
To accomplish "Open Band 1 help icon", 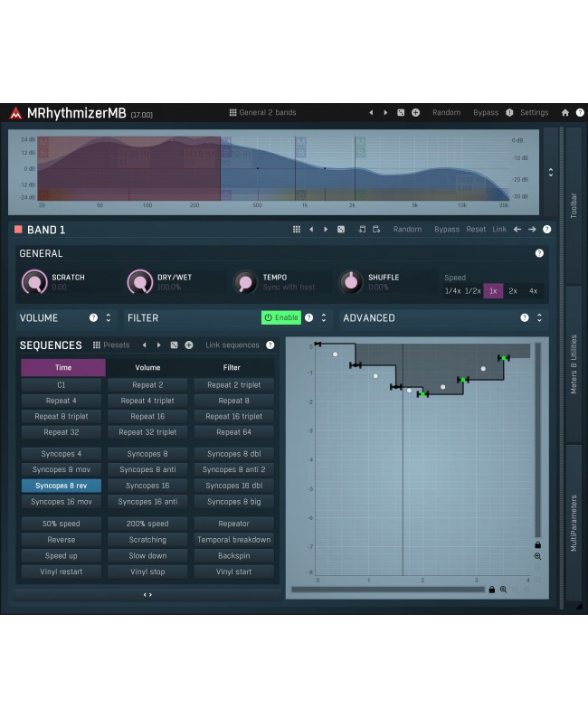I will click(x=546, y=230).
